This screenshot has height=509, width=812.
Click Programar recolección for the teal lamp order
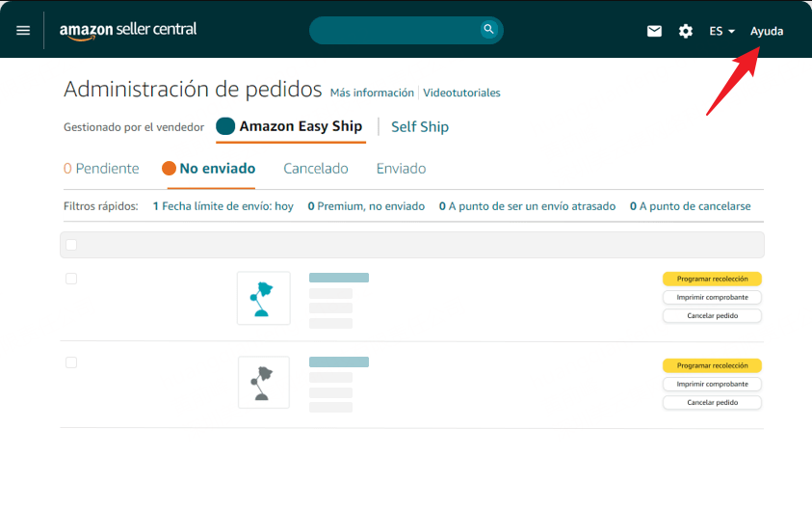coord(712,279)
